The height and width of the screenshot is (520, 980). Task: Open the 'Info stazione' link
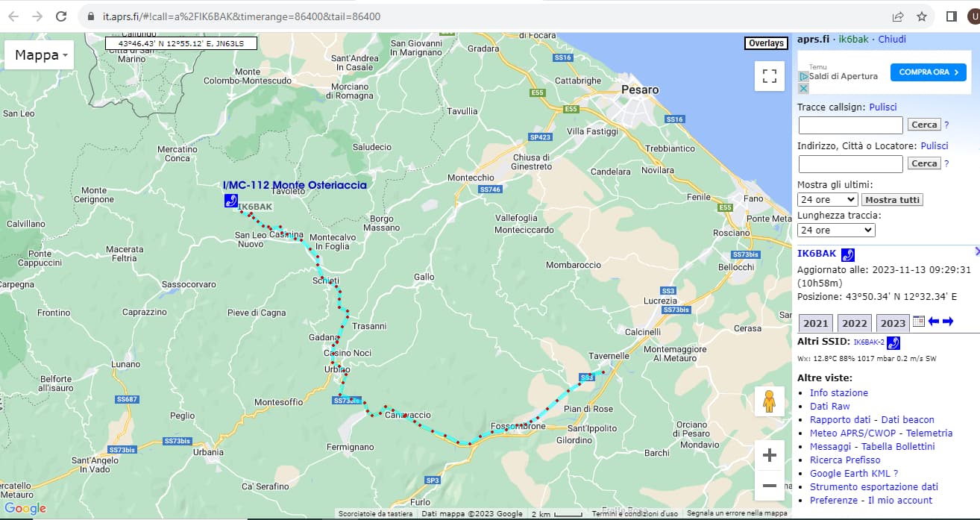(x=838, y=392)
